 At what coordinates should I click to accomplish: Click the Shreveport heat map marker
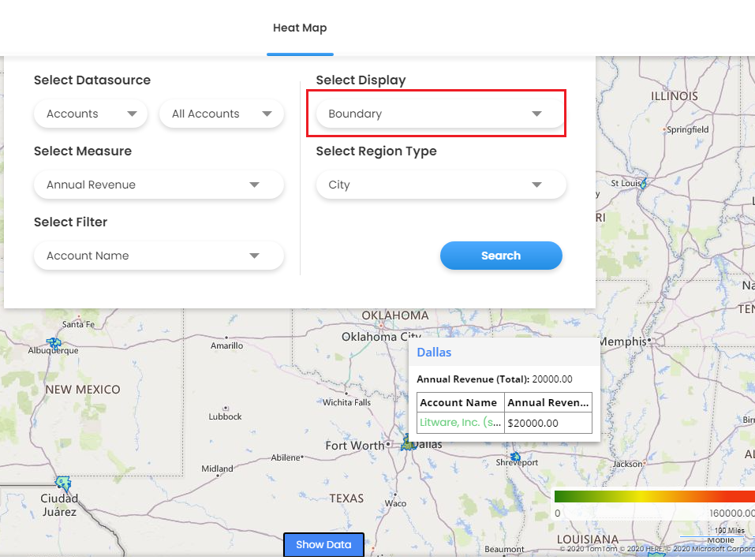(515, 456)
